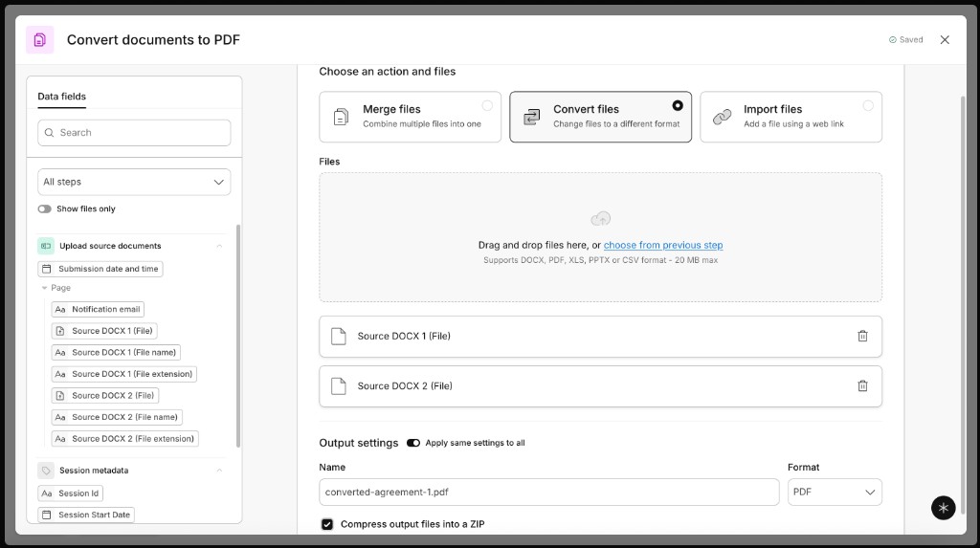The width and height of the screenshot is (980, 548).
Task: Click the Import files chain link icon
Action: [x=722, y=117]
